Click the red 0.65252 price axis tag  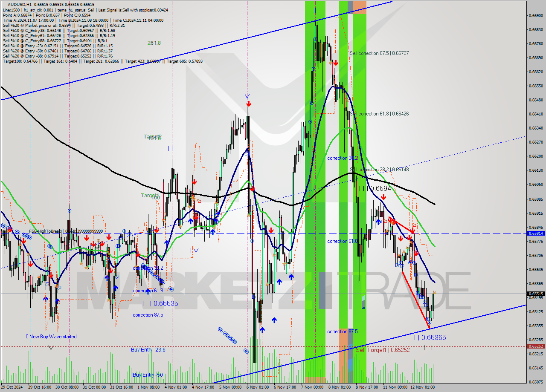click(536, 346)
